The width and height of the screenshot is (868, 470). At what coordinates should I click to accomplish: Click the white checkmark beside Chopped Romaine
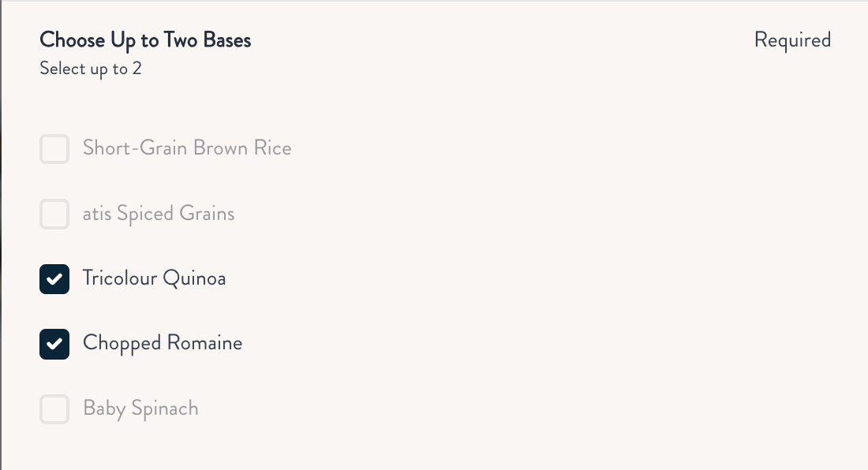pos(54,344)
